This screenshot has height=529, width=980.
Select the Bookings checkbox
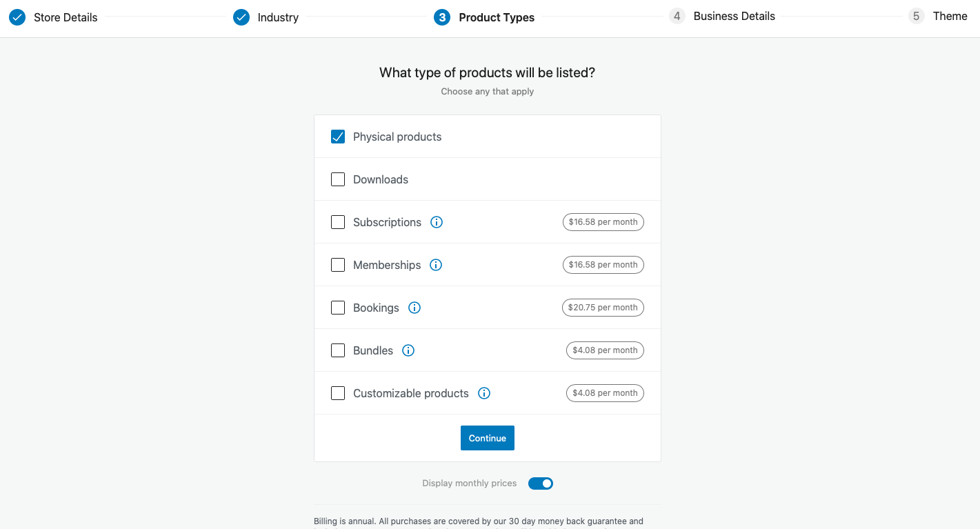[x=338, y=308]
